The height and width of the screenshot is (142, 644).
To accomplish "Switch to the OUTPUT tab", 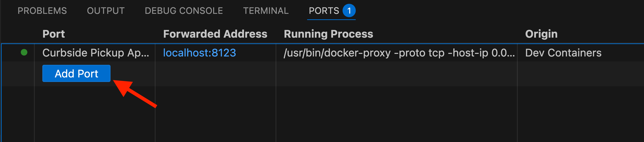I will click(x=105, y=11).
